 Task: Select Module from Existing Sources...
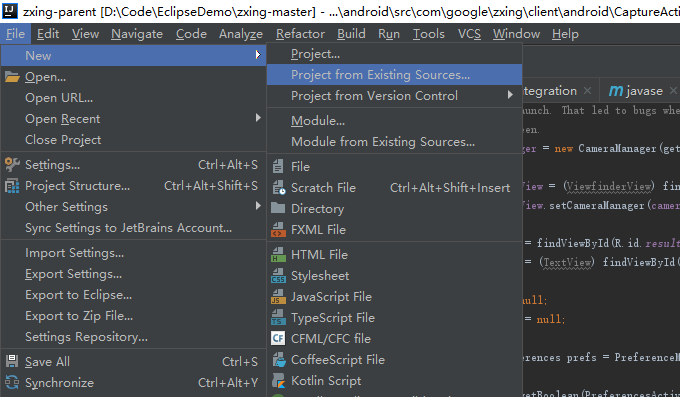click(x=395, y=141)
